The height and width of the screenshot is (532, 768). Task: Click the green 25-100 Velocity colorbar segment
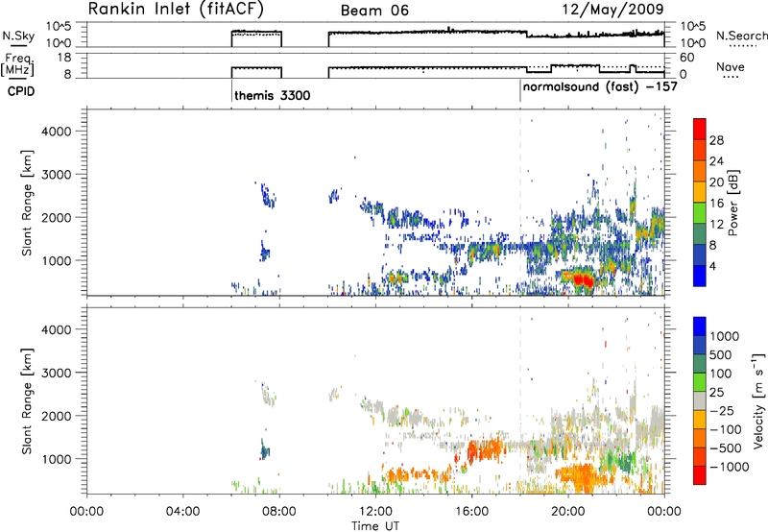(700, 382)
